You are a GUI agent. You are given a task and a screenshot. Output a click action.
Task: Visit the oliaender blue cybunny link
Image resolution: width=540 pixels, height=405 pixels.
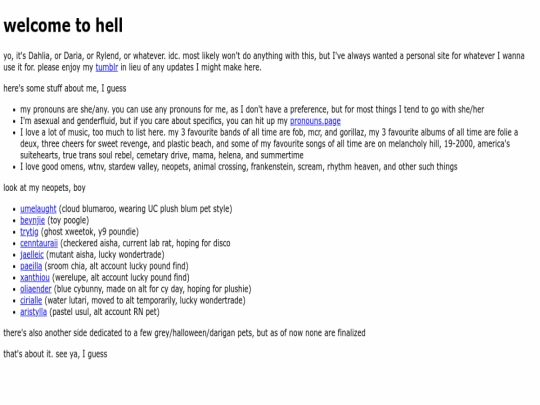pyautogui.click(x=35, y=289)
